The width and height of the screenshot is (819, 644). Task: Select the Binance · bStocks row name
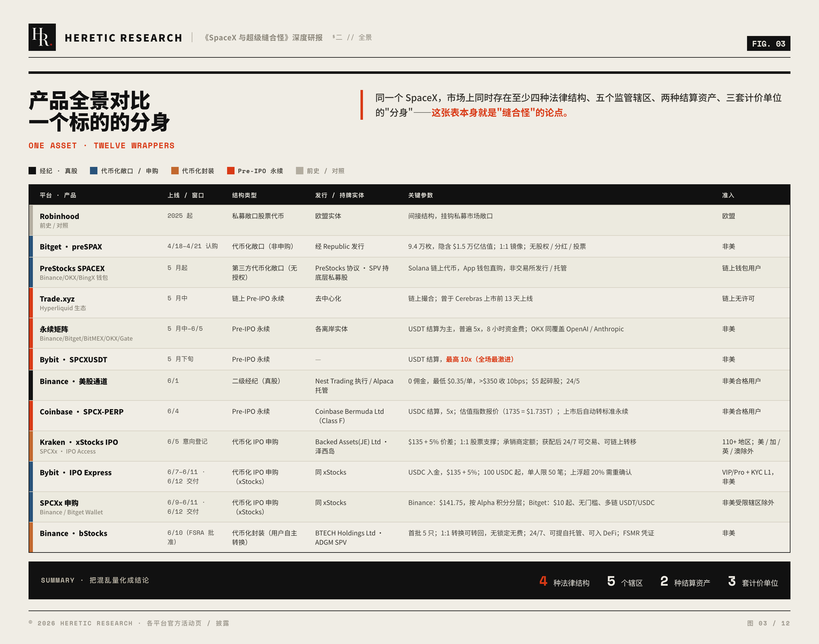click(x=74, y=534)
